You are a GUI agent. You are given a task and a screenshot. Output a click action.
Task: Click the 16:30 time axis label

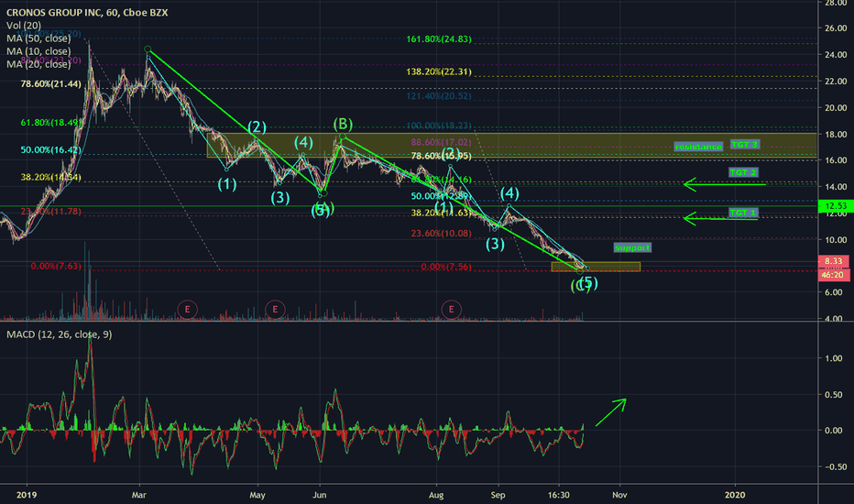pyautogui.click(x=558, y=495)
